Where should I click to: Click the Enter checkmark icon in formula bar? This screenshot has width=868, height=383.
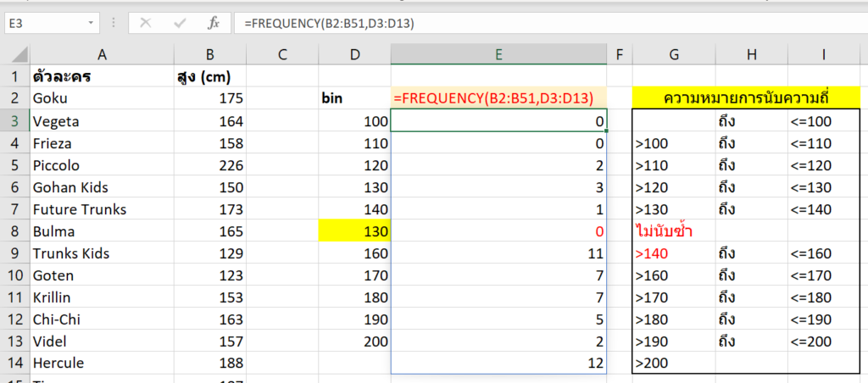[180, 23]
